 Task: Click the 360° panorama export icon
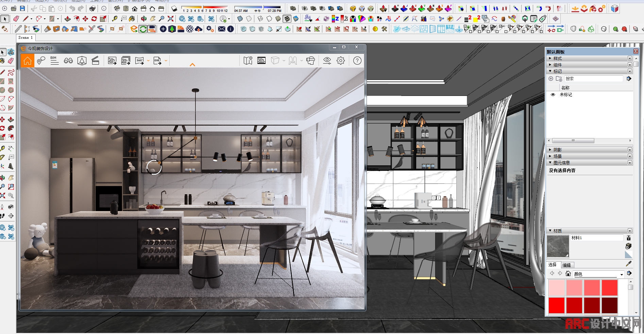click(x=139, y=61)
